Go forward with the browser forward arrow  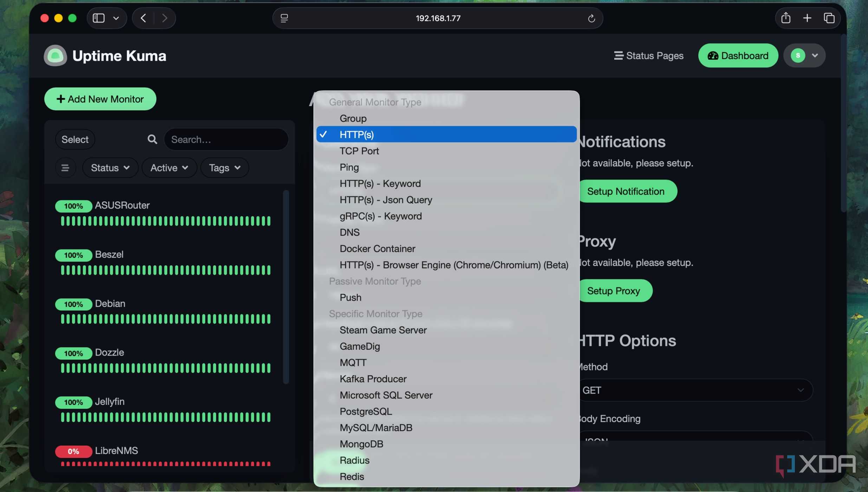pyautogui.click(x=164, y=18)
